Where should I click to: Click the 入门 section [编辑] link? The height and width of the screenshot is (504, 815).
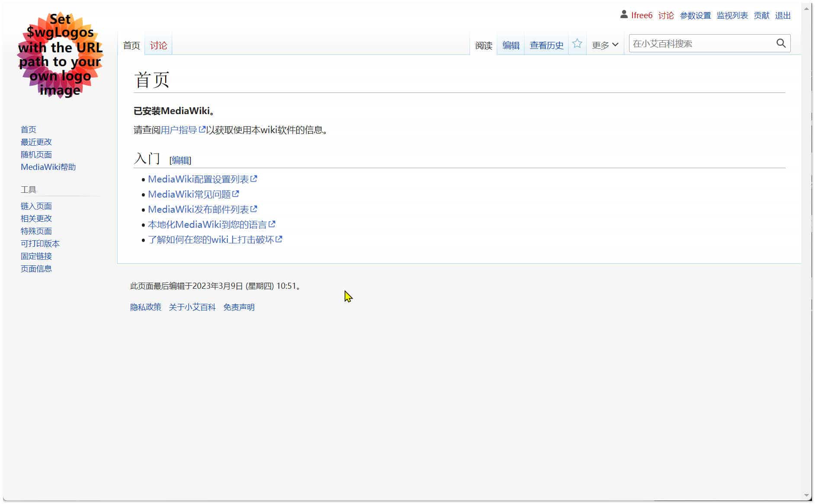pyautogui.click(x=180, y=160)
